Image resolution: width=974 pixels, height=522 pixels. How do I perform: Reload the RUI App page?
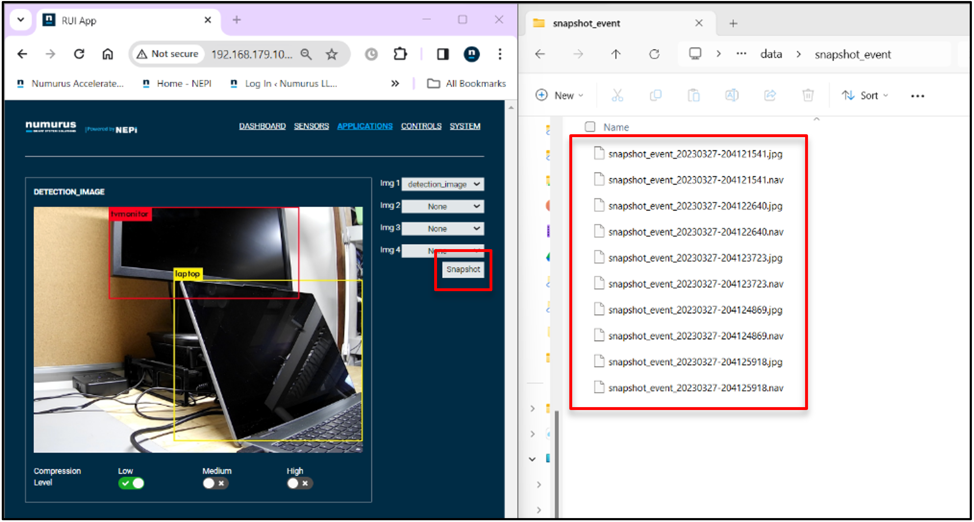[79, 54]
